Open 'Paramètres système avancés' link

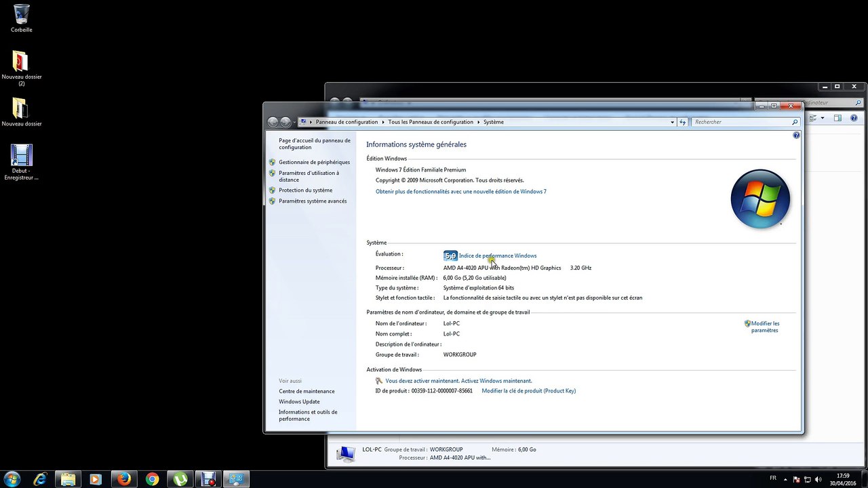(313, 201)
